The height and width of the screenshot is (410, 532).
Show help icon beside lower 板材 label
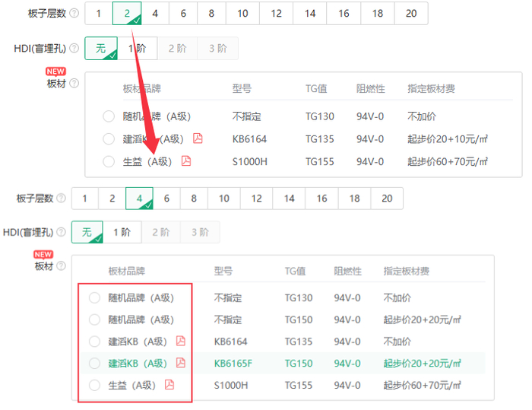[61, 265]
